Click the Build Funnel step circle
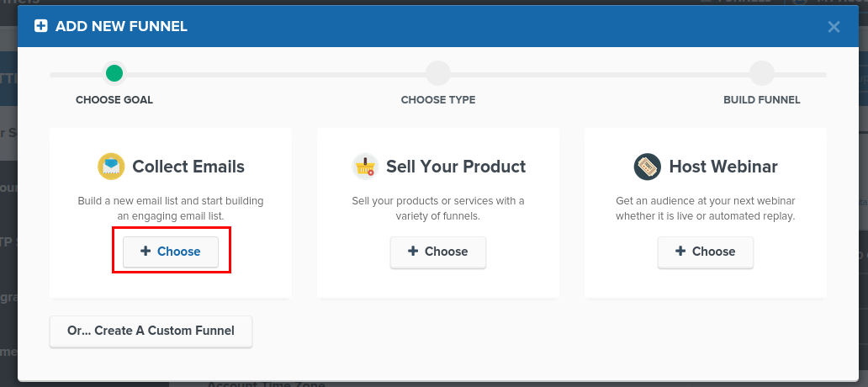This screenshot has height=387, width=868. coord(762,73)
